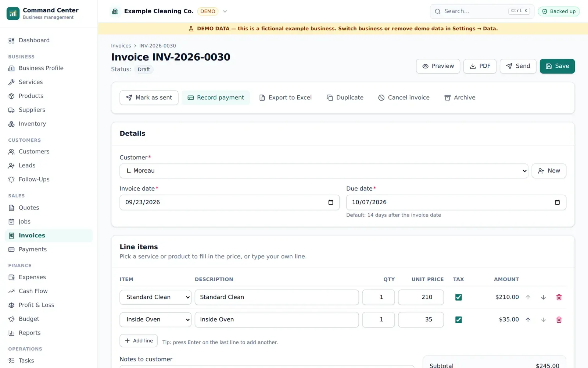Go to Business Profile page
Screen dimensions: 588x368
click(49, 68)
